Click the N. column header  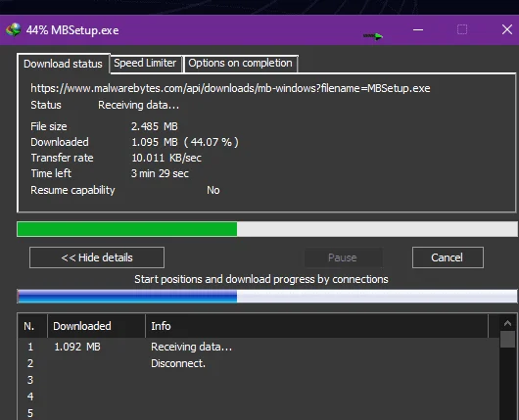[32, 326]
